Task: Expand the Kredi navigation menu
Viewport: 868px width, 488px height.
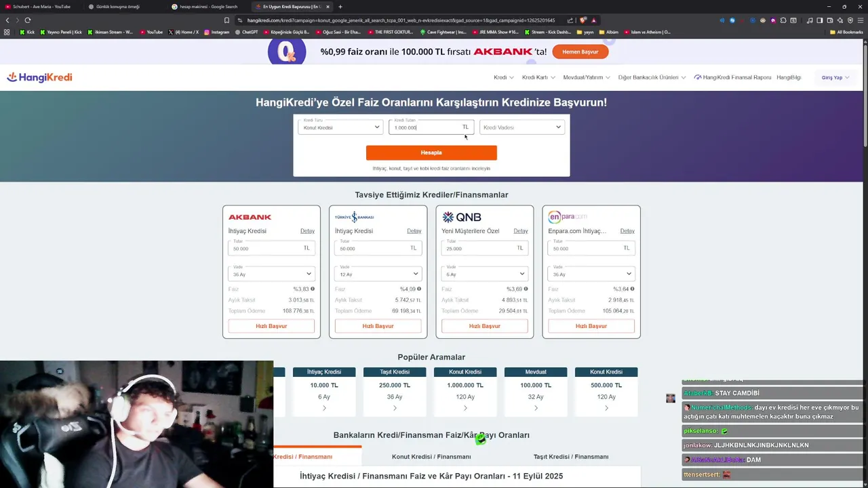Action: tap(504, 77)
